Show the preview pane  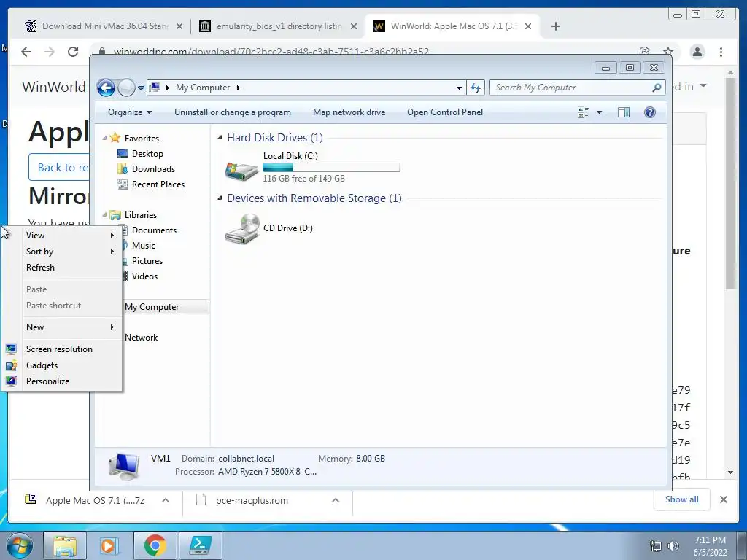pos(623,112)
